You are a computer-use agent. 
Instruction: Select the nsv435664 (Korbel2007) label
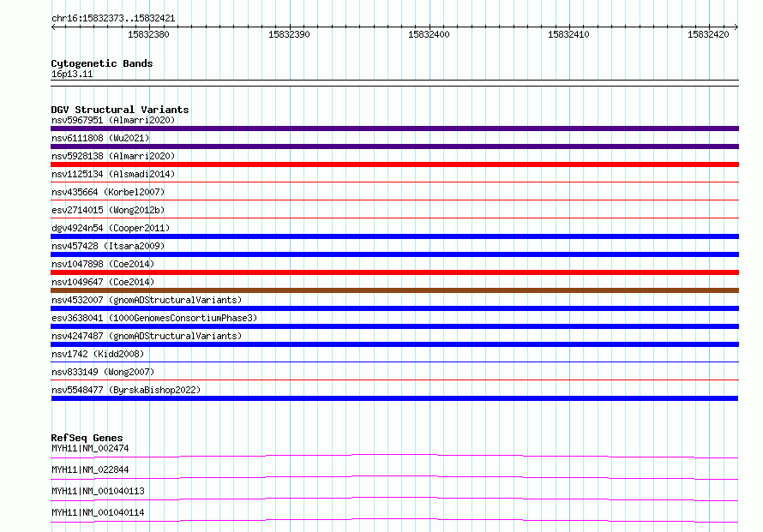tap(108, 192)
